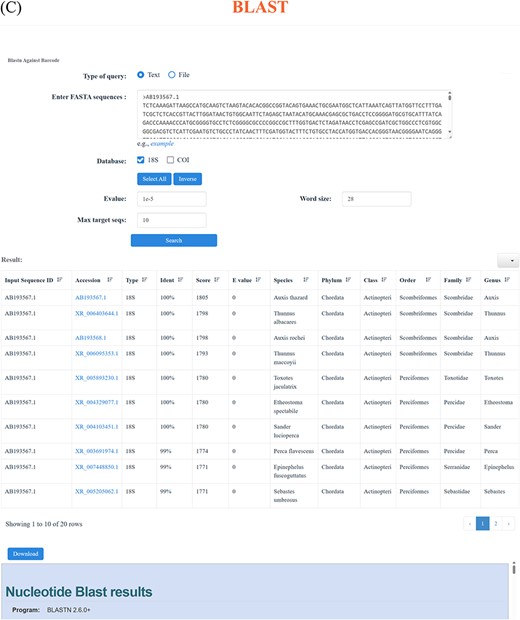The width and height of the screenshot is (520, 620).
Task: Select the Text query type radio
Action: 140,75
